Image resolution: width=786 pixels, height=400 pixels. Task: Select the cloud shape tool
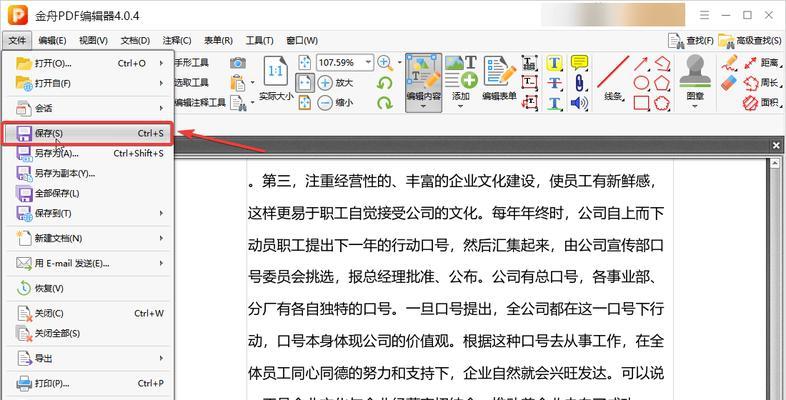point(662,103)
